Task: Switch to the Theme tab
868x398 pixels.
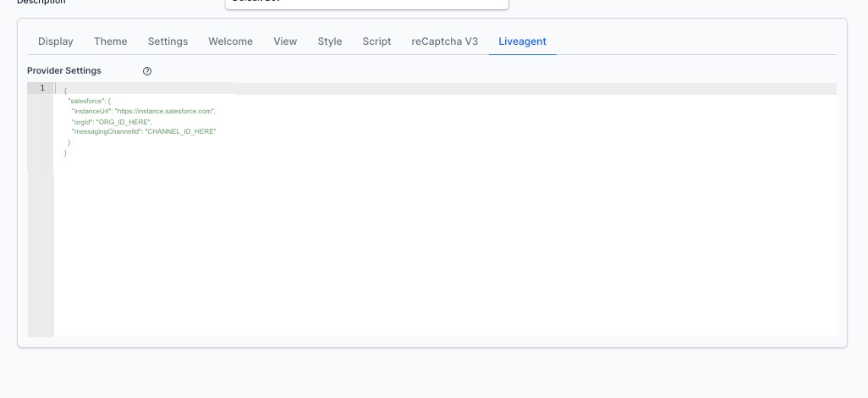Action: 111,41
